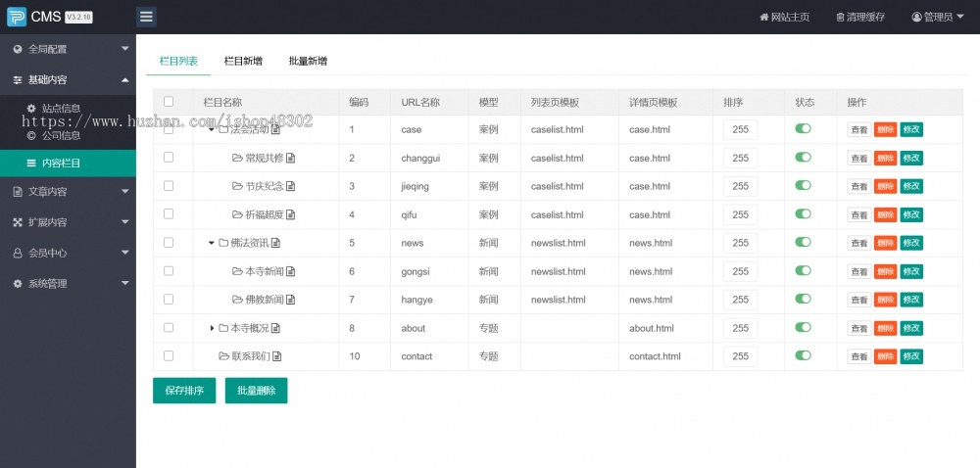Click the document icon beside 节庆纪念
The width and height of the screenshot is (980, 468).
tap(291, 186)
